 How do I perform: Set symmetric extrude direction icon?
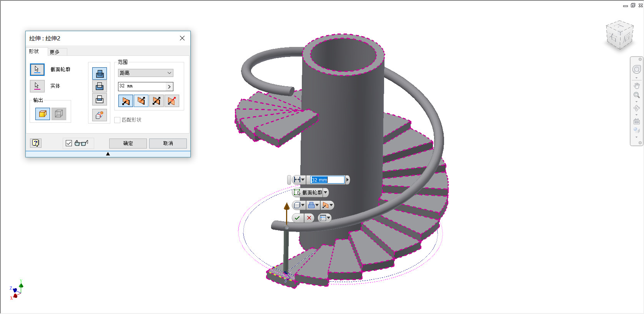(x=156, y=101)
